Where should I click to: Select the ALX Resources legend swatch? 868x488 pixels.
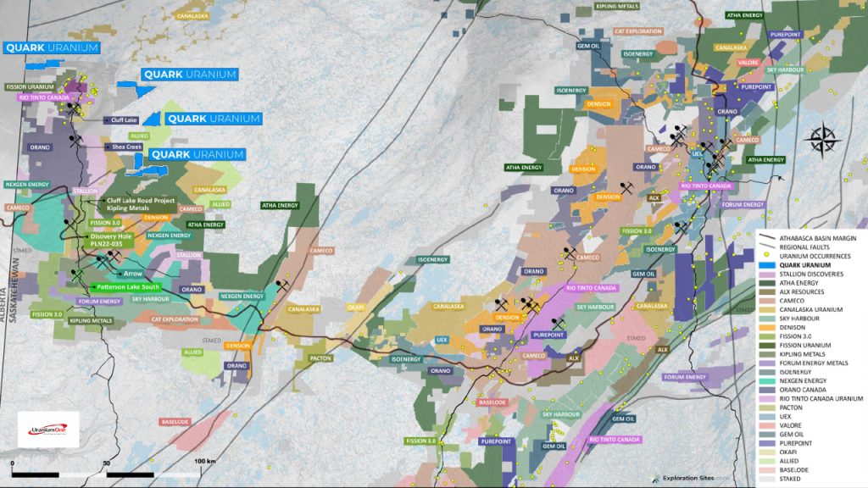766,291
